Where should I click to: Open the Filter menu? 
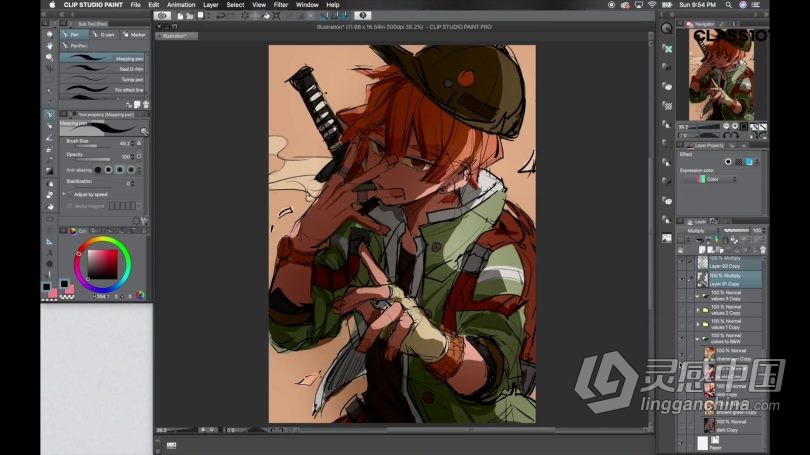[281, 5]
